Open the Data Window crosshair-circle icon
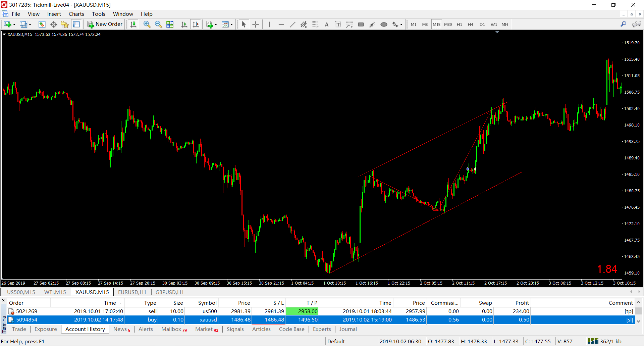Viewport: 644px width, 346px height. [x=53, y=24]
